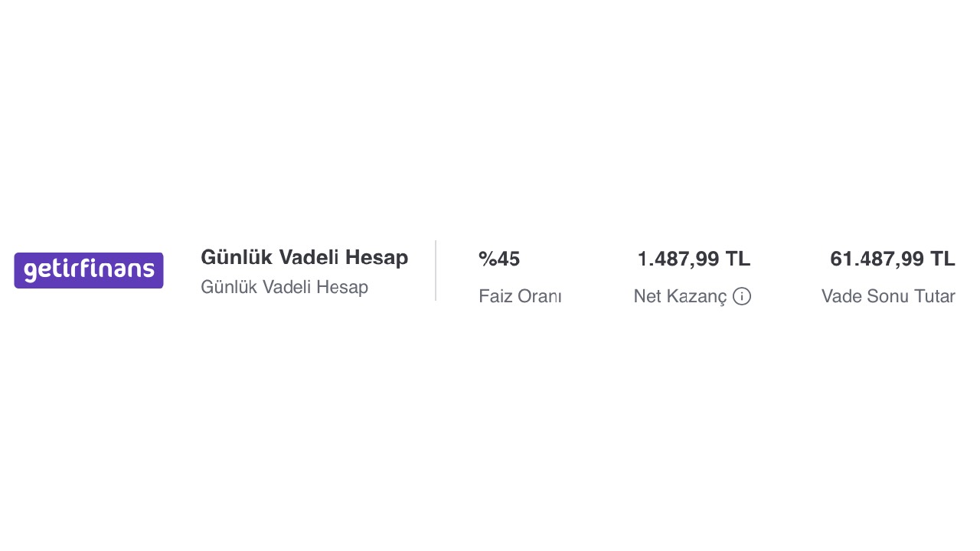Click the percent sign before 45

487,259
